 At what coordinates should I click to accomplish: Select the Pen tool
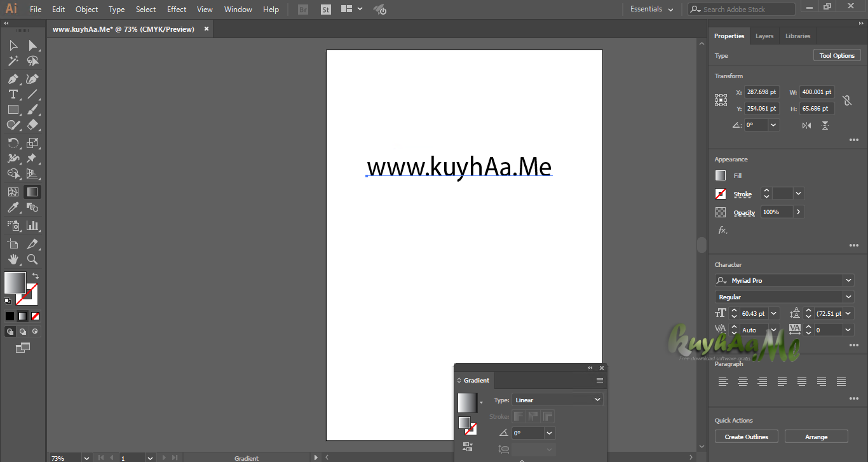(x=13, y=79)
